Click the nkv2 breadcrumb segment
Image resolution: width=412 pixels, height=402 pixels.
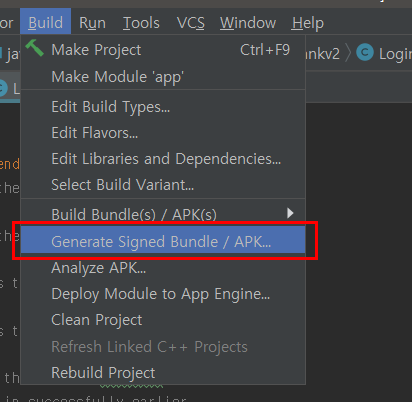coord(323,53)
